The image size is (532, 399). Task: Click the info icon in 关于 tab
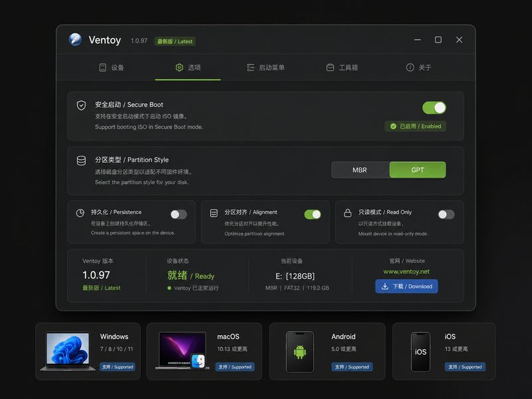(x=410, y=68)
